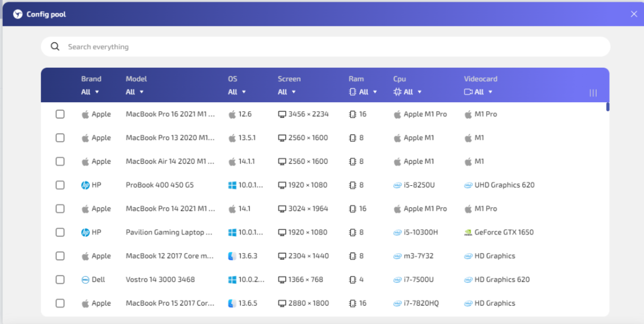Image resolution: width=644 pixels, height=324 pixels.
Task: Tick checkbox for MacBook Pro 14 2021
Action: tap(60, 209)
